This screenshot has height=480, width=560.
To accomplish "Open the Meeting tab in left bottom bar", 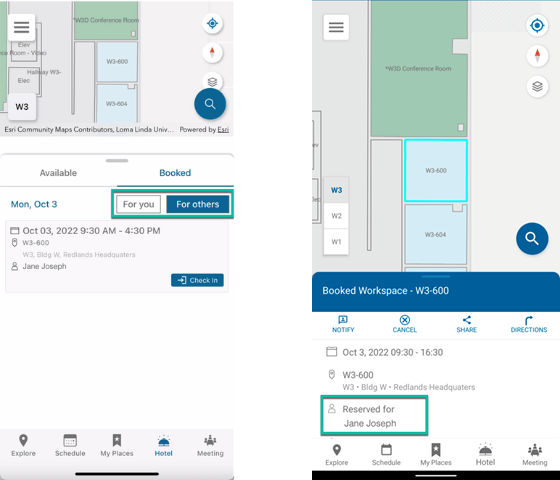I will tap(210, 445).
